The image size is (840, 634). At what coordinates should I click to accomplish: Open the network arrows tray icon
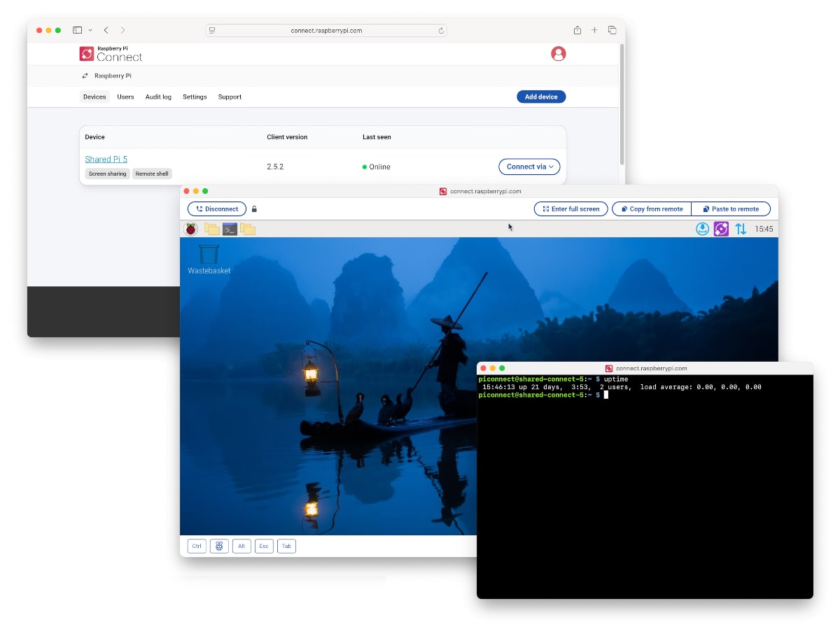coord(741,229)
